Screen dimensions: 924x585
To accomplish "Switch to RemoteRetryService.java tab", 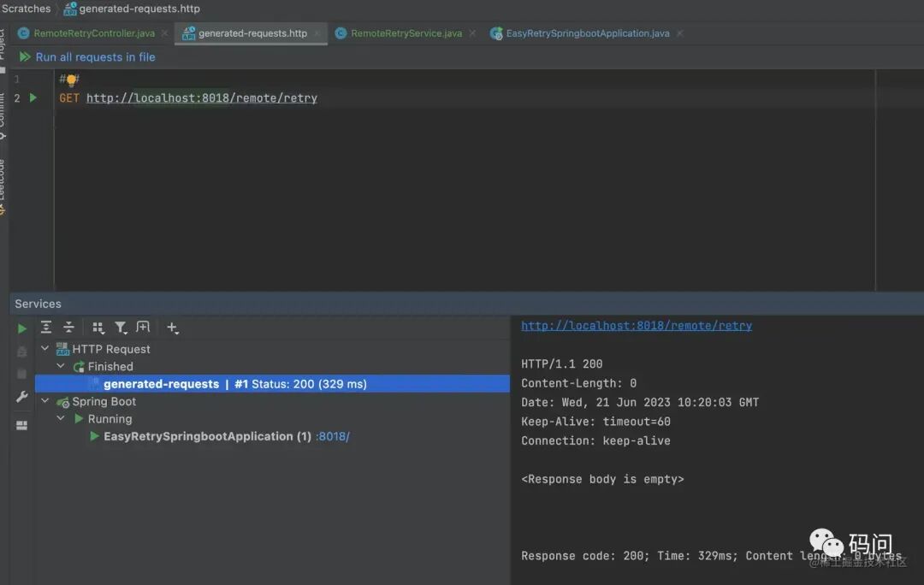I will coord(406,33).
